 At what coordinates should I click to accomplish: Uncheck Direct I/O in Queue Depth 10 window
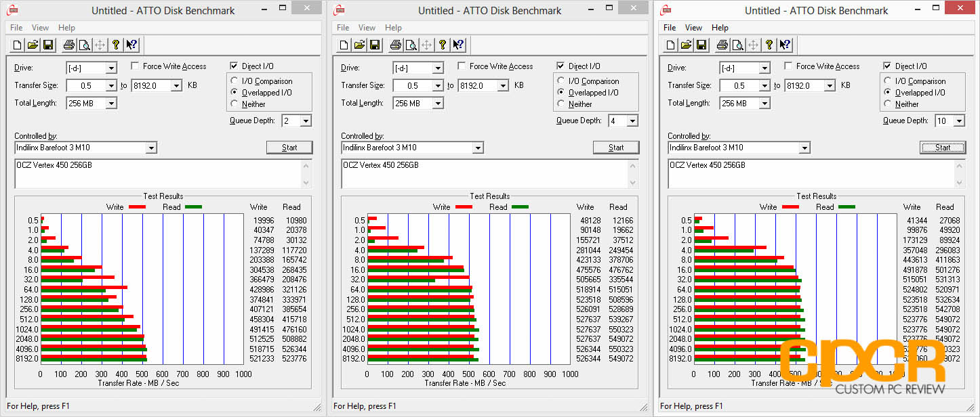(888, 66)
